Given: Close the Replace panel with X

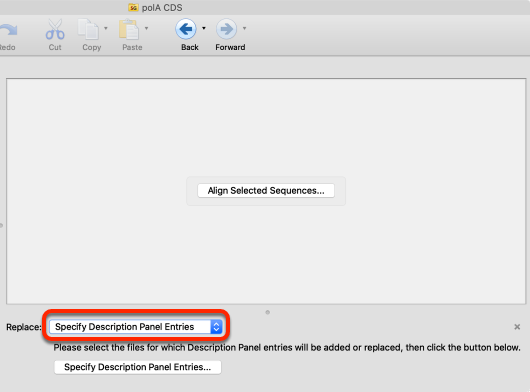Looking at the screenshot, I should tap(517, 327).
